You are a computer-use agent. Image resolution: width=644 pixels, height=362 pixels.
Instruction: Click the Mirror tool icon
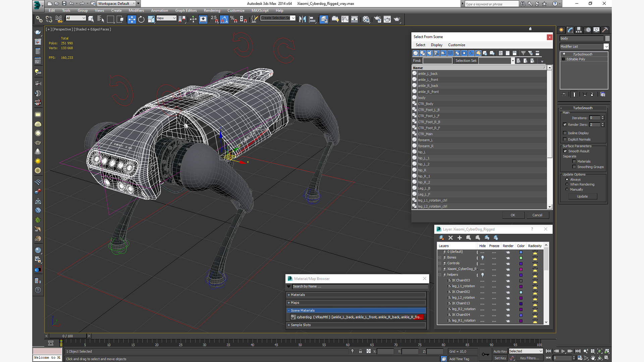[303, 19]
